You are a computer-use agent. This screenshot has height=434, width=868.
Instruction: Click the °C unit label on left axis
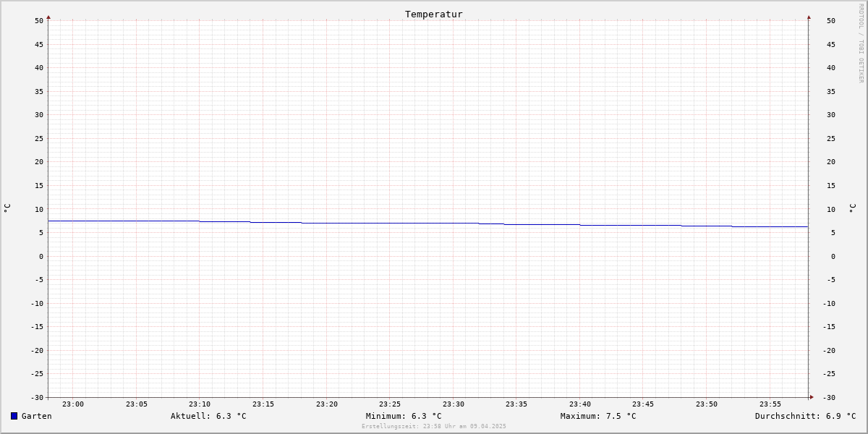click(x=7, y=208)
